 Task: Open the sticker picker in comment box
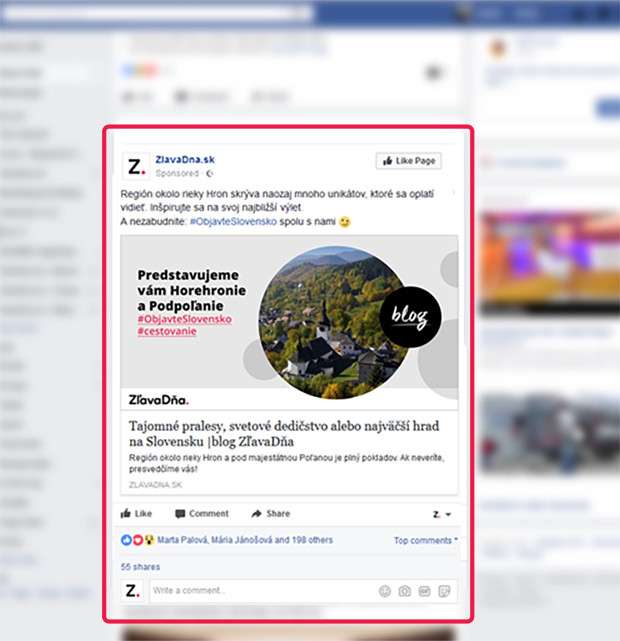click(444, 591)
